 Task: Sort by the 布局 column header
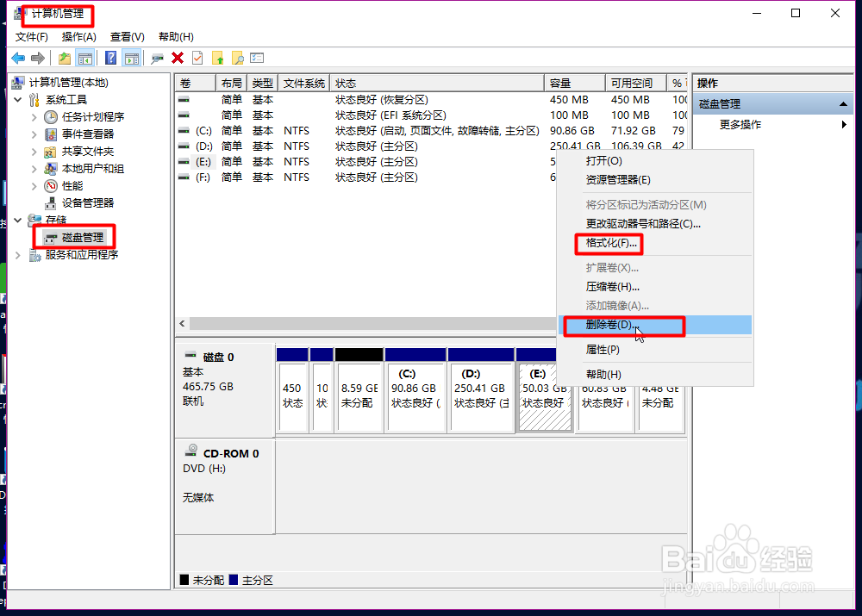pos(231,83)
